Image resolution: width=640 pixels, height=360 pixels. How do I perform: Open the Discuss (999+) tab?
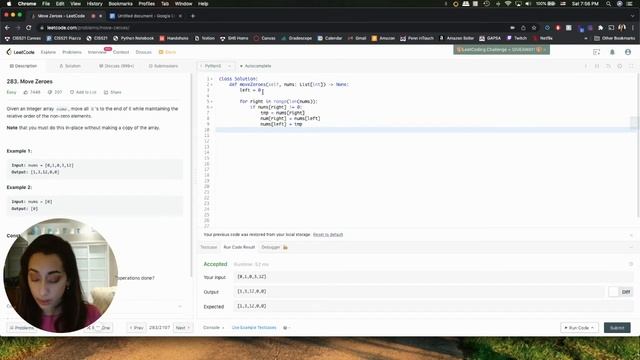(x=116, y=66)
